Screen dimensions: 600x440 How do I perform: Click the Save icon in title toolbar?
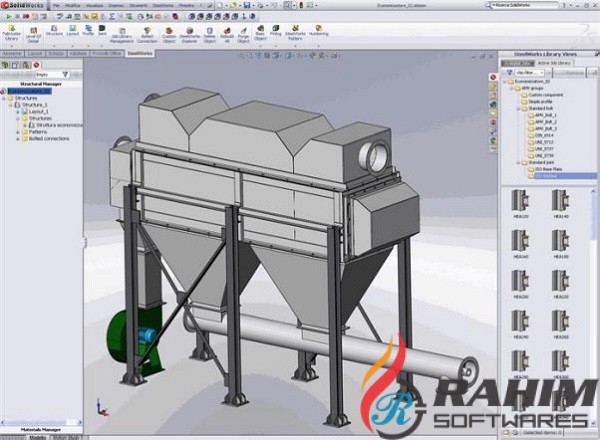coord(247,5)
